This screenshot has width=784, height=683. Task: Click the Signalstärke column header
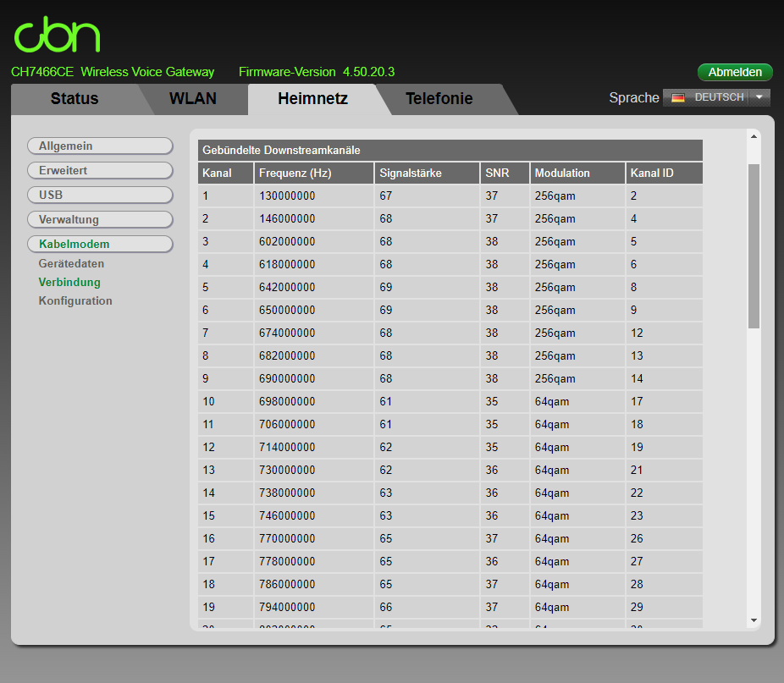(427, 173)
